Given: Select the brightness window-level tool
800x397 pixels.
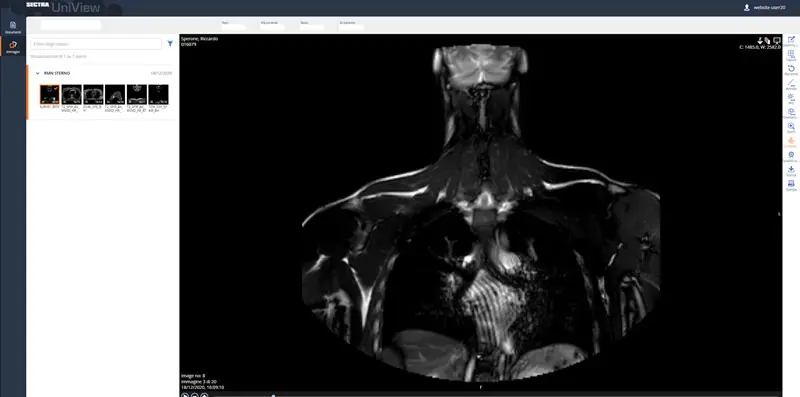Looking at the screenshot, I should pyautogui.click(x=791, y=98).
